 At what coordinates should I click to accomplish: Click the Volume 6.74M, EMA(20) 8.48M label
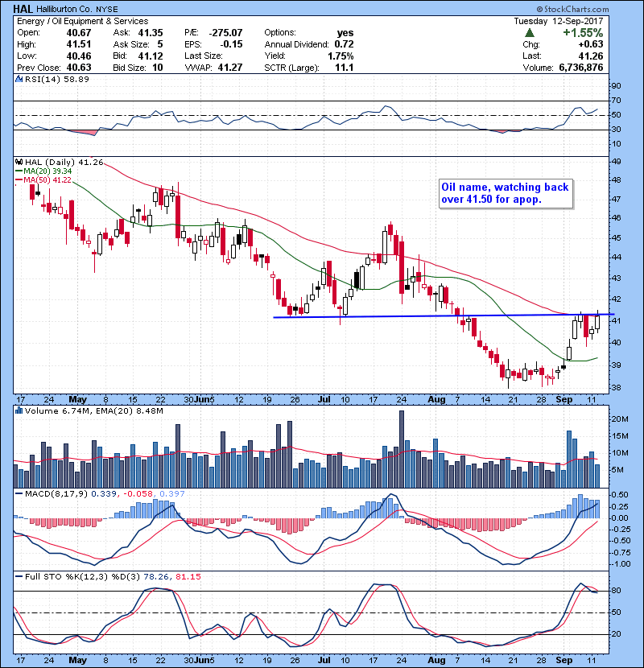93,411
